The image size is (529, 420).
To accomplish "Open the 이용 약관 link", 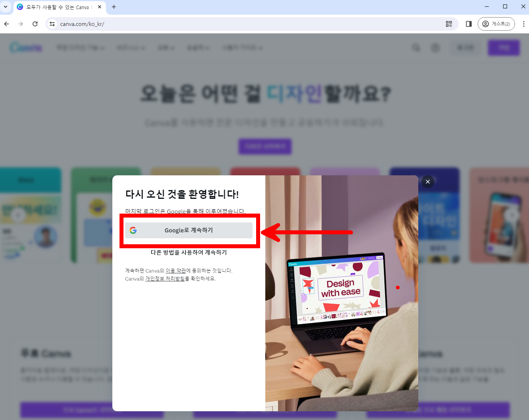I will pyautogui.click(x=176, y=271).
